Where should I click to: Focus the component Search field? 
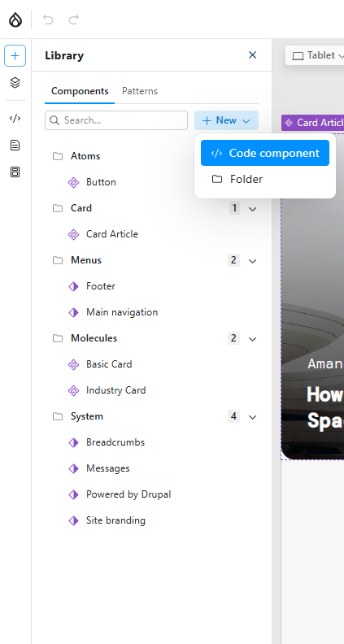point(116,120)
